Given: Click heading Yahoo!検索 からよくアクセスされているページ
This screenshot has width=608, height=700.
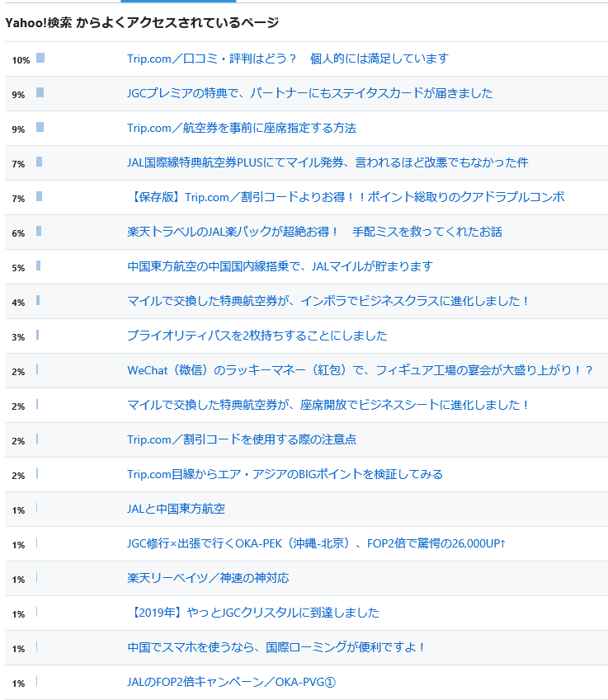Looking at the screenshot, I should point(142,22).
